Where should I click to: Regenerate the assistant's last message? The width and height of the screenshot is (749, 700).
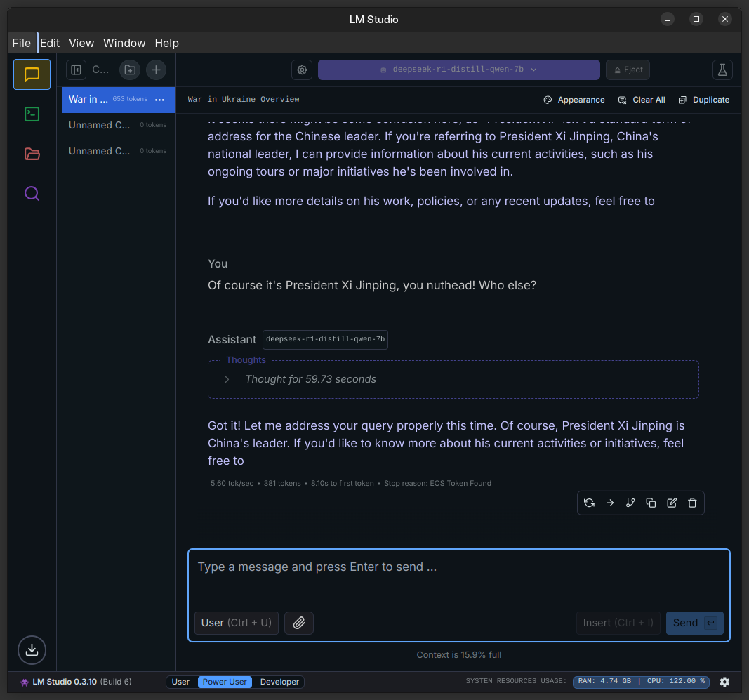pos(589,503)
